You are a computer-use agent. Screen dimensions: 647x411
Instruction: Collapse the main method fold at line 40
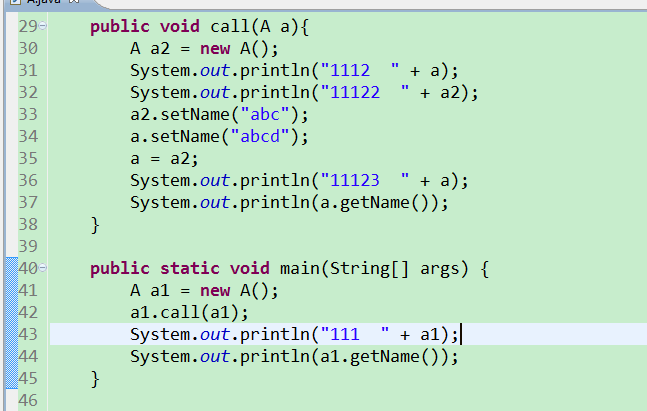[x=43, y=268]
